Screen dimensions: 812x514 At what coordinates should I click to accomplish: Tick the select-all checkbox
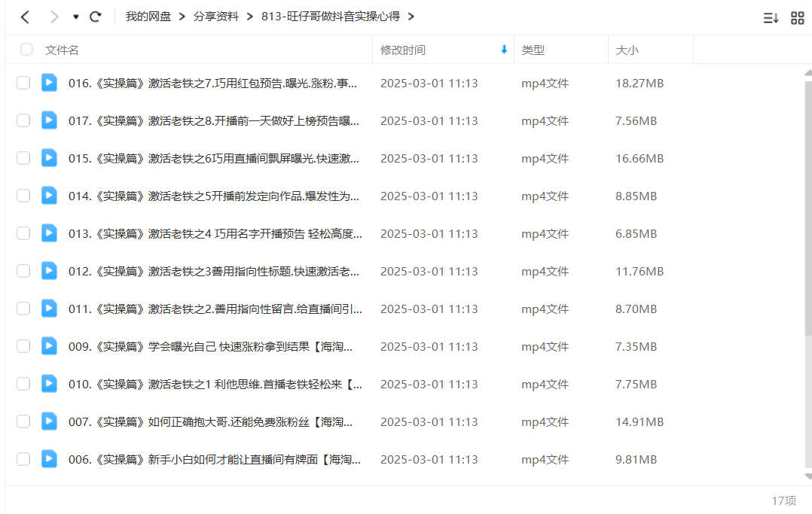(x=26, y=50)
